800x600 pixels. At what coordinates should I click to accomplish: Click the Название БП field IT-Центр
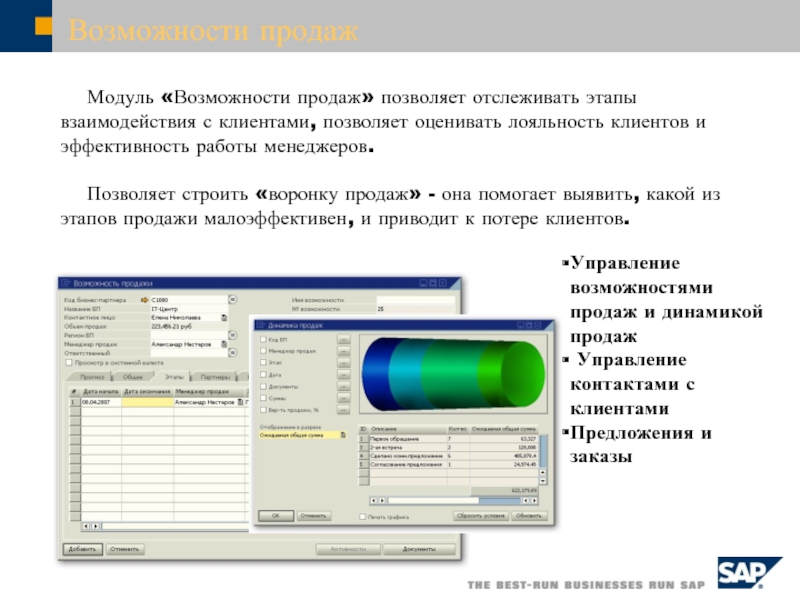[x=188, y=309]
